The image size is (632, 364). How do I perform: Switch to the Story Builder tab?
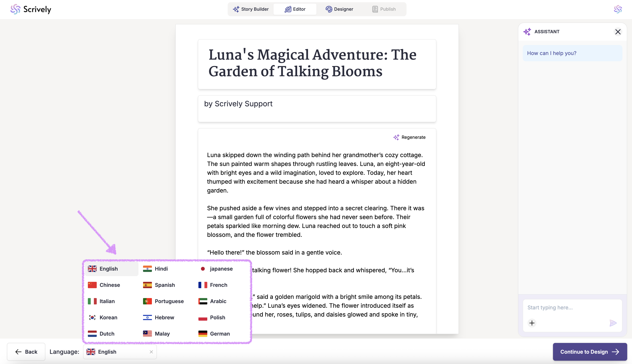tap(251, 9)
